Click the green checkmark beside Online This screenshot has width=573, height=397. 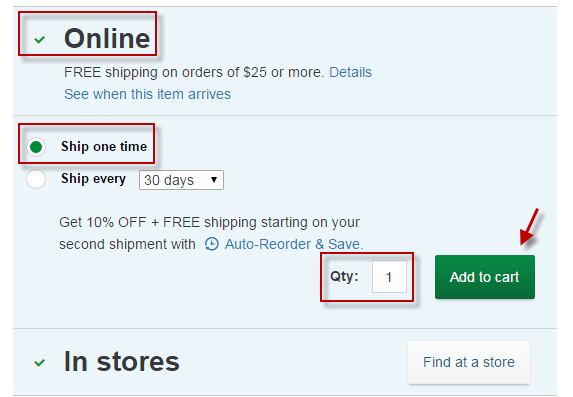pos(39,39)
